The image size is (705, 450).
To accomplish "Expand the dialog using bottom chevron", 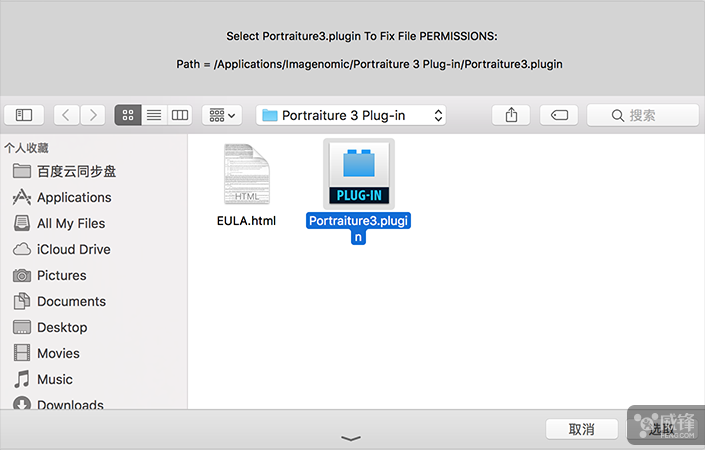I will [352, 438].
